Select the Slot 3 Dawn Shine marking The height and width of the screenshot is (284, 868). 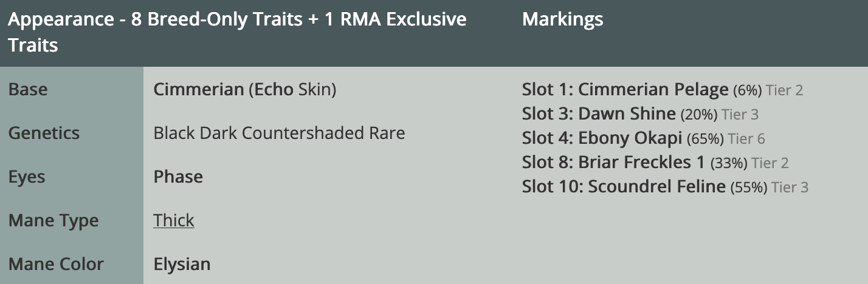[x=599, y=114]
